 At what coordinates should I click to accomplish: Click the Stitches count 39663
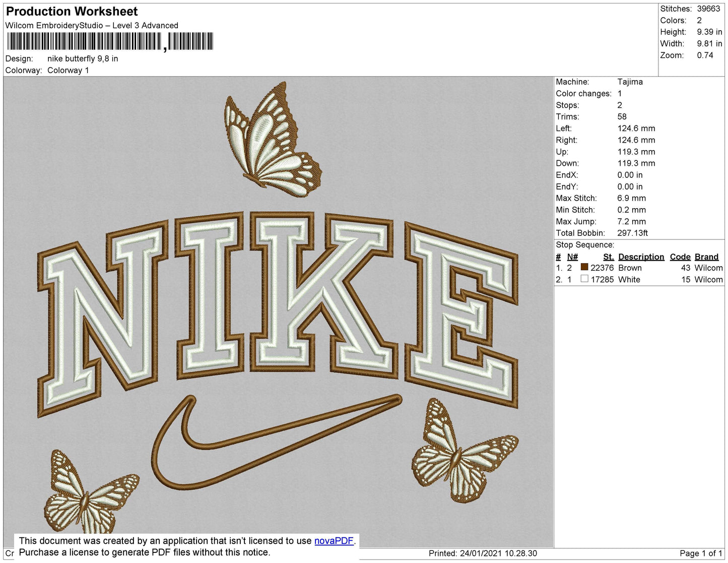point(708,9)
